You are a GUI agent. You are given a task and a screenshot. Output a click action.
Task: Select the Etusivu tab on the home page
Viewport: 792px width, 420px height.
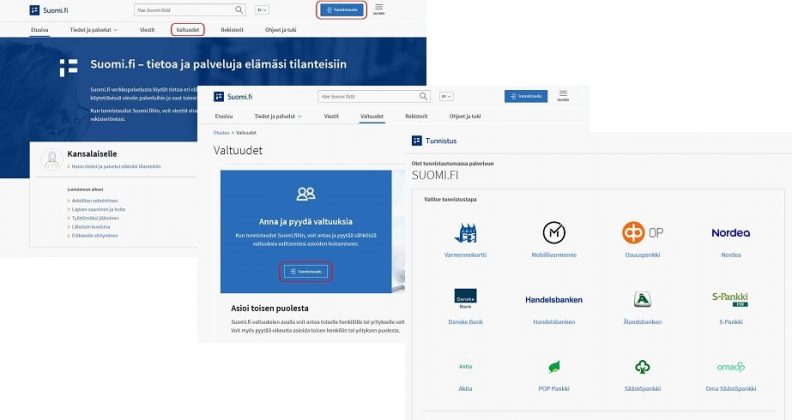coord(39,30)
